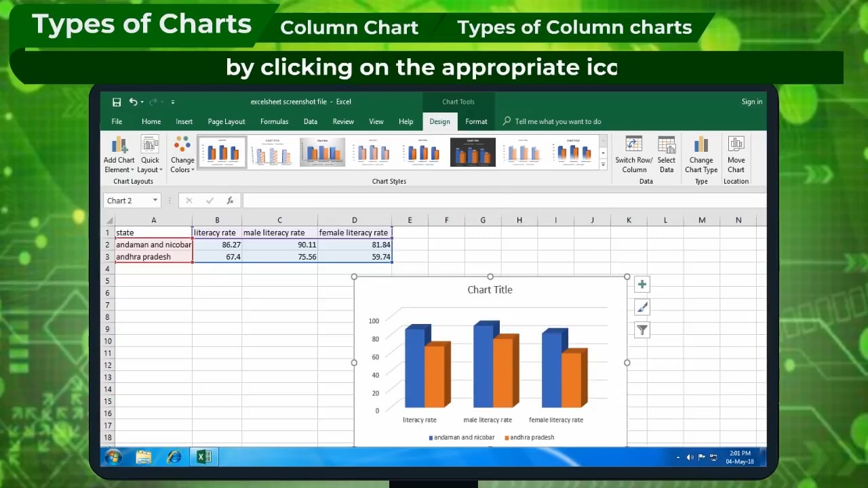
Task: Select the "Chart Title" text in the chart
Action: (x=490, y=290)
